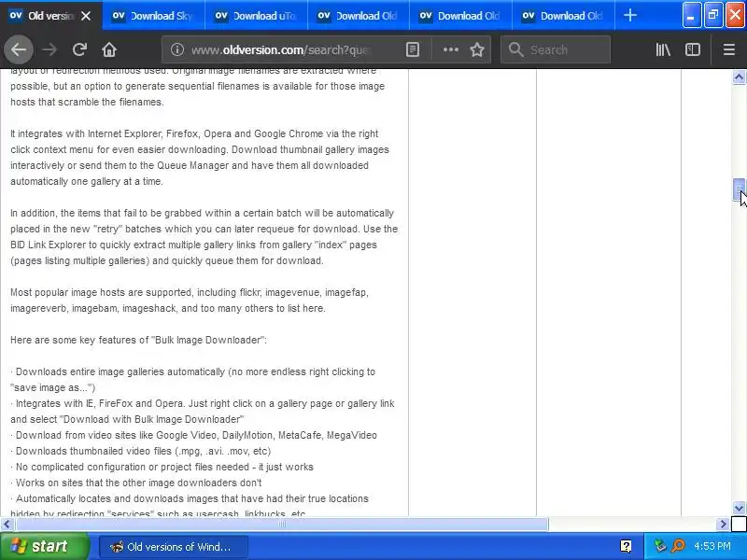Click the forward navigation arrow

point(49,49)
